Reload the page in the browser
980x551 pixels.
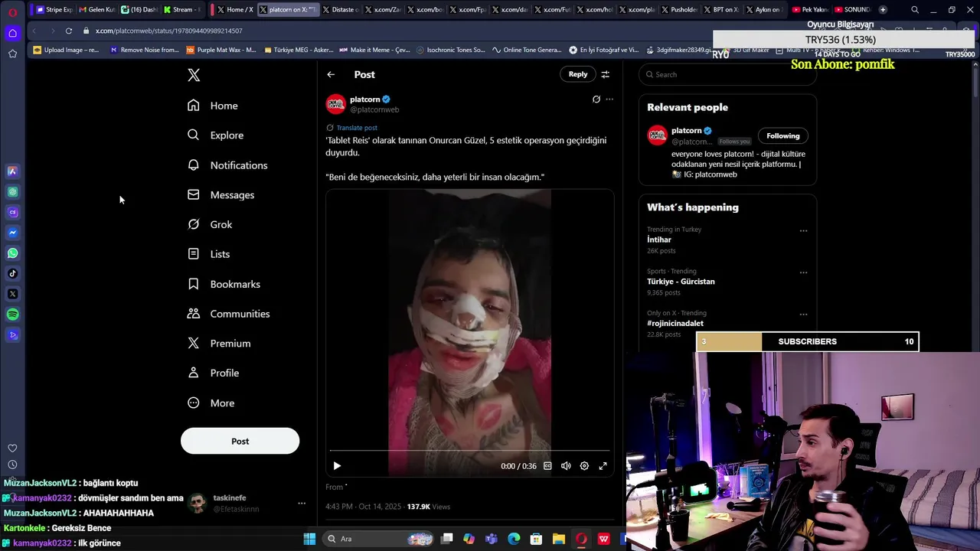69,31
